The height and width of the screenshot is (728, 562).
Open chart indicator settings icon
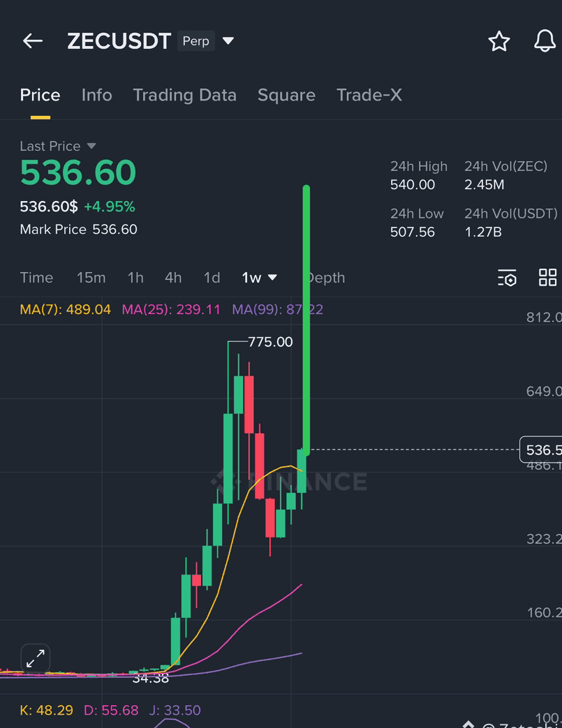click(x=507, y=278)
